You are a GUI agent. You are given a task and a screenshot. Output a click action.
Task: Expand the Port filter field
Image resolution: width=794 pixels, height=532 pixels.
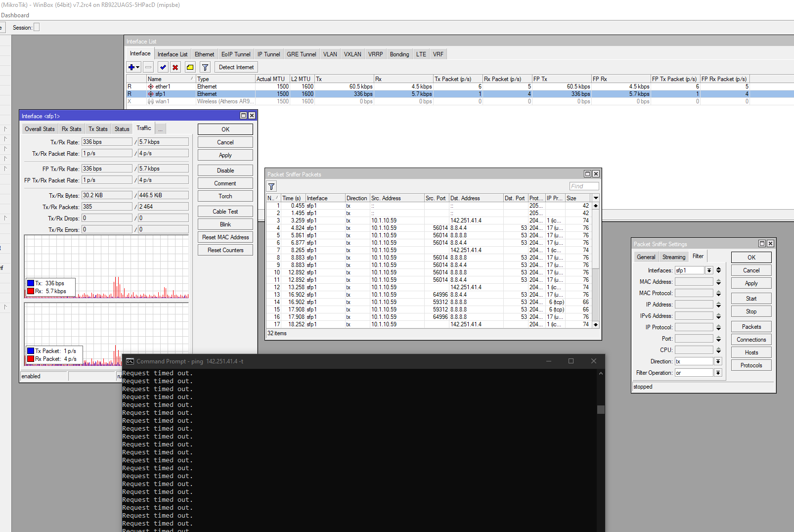point(718,339)
